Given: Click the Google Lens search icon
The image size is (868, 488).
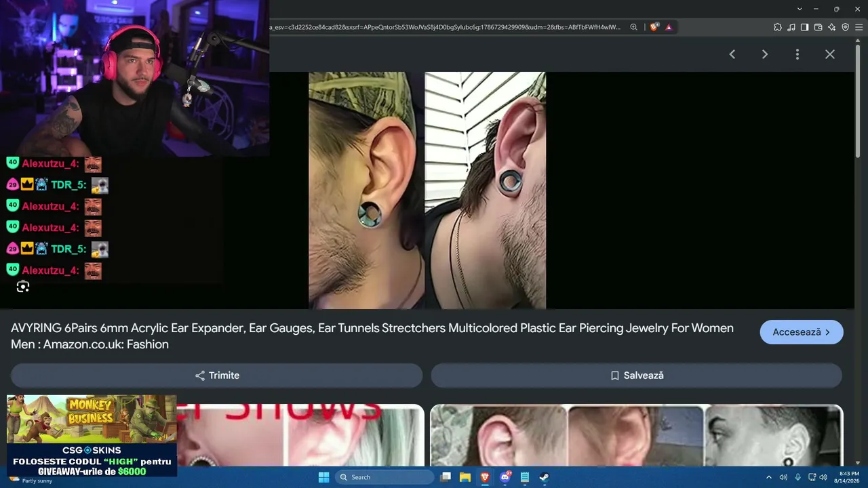Looking at the screenshot, I should (23, 287).
